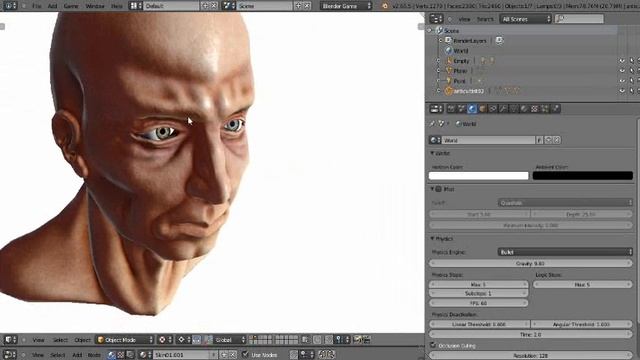The width and height of the screenshot is (640, 360).
Task: Open the Object menu in 3D view header
Action: (82, 340)
